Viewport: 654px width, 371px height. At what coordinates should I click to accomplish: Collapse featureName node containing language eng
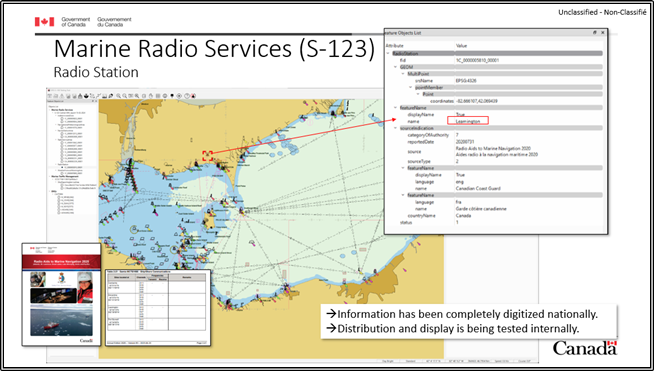click(403, 168)
